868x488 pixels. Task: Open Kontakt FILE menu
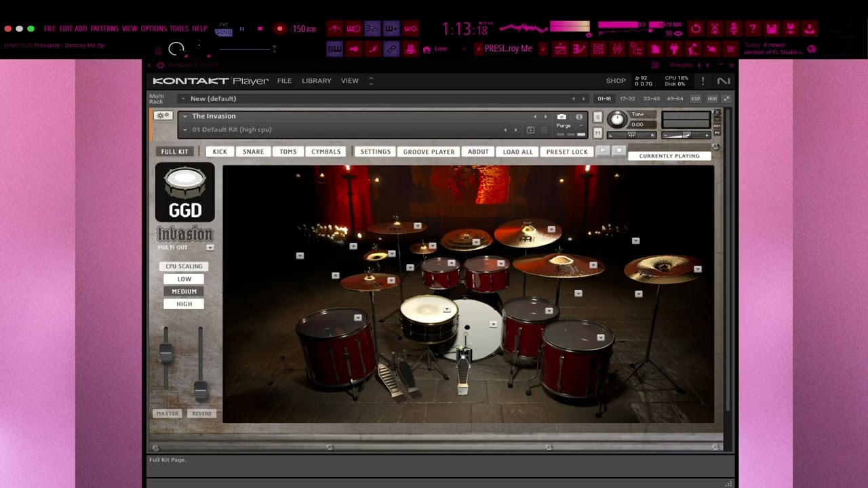tap(284, 81)
